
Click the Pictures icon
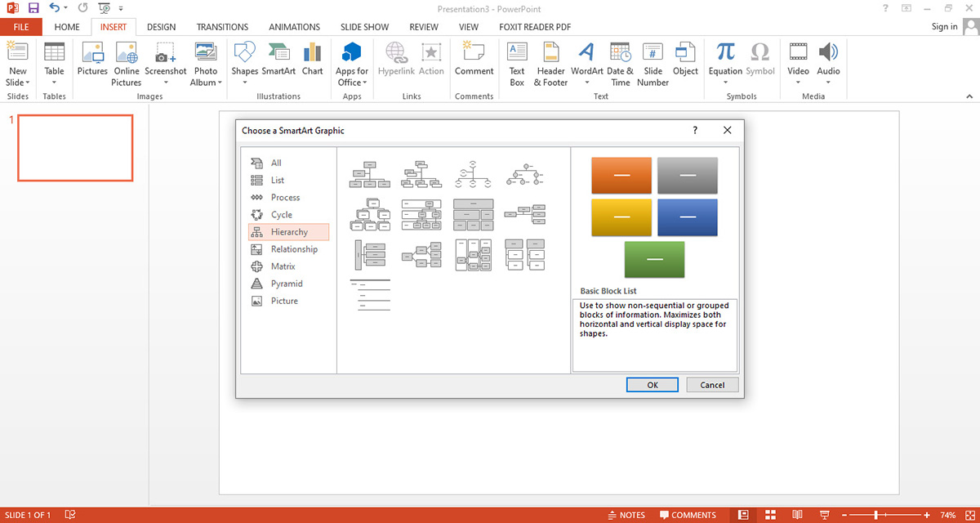tap(92, 60)
